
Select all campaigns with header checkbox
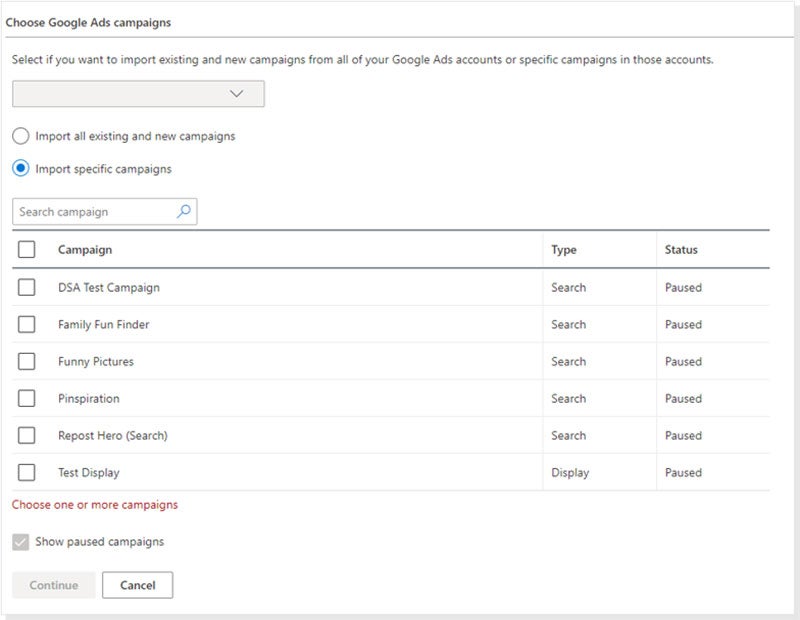27,250
